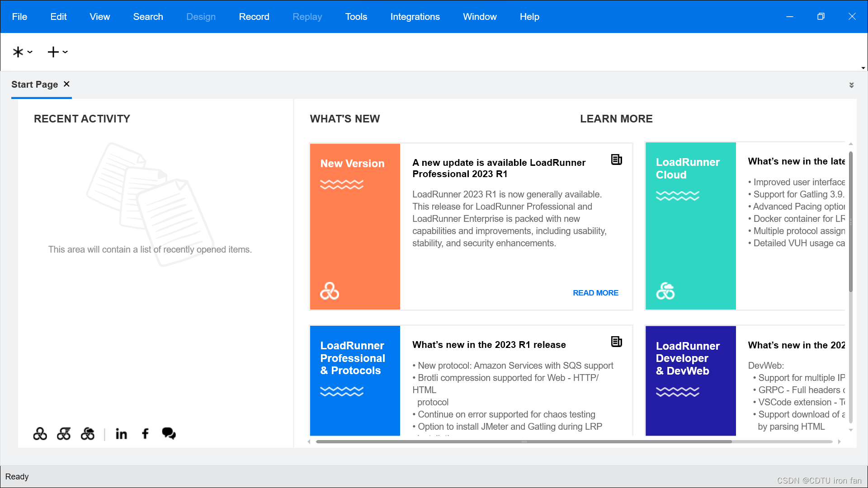Expand the plus button dropdown arrow
This screenshot has width=868, height=488.
coord(65,52)
